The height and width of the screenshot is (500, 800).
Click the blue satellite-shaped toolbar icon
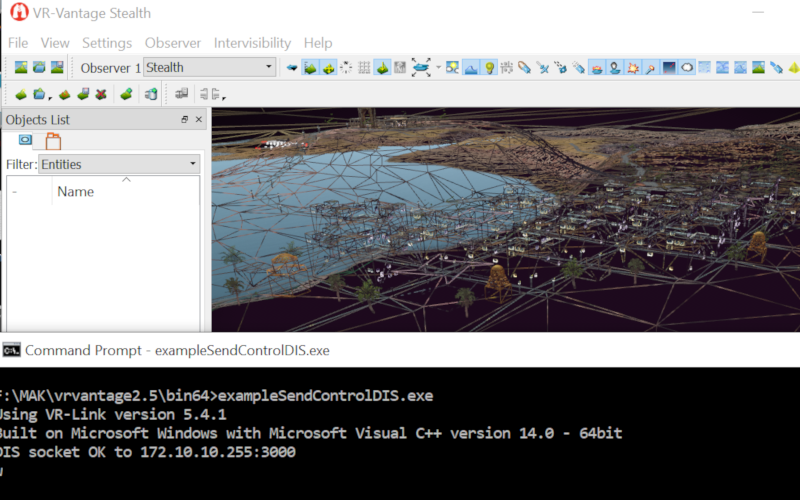point(543,67)
